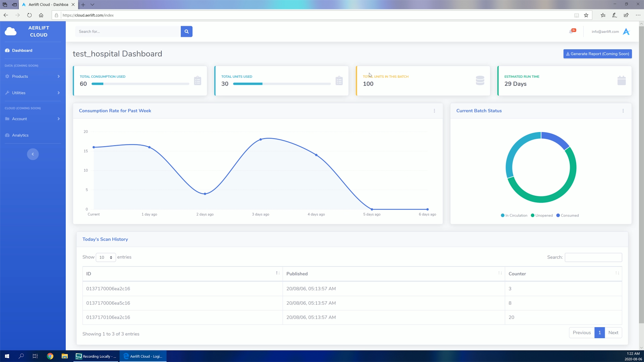Click Generate Report (Coming Soon) button
Viewport: 644px width, 362px height.
coord(598,54)
